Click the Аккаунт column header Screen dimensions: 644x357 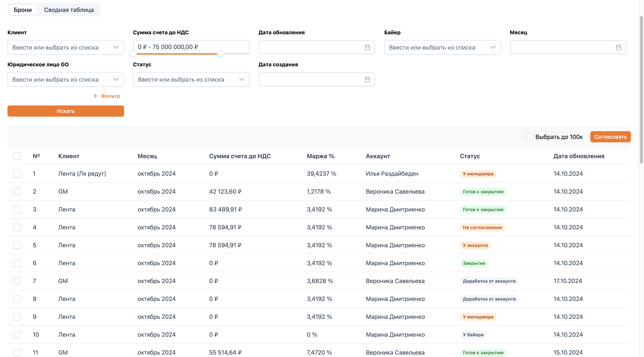pos(378,156)
